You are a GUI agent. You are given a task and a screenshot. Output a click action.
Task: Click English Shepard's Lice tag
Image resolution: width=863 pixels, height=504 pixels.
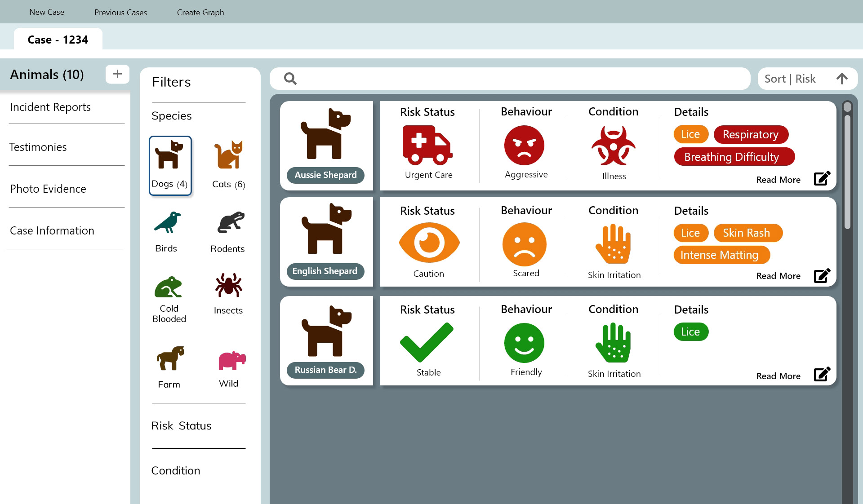click(691, 233)
